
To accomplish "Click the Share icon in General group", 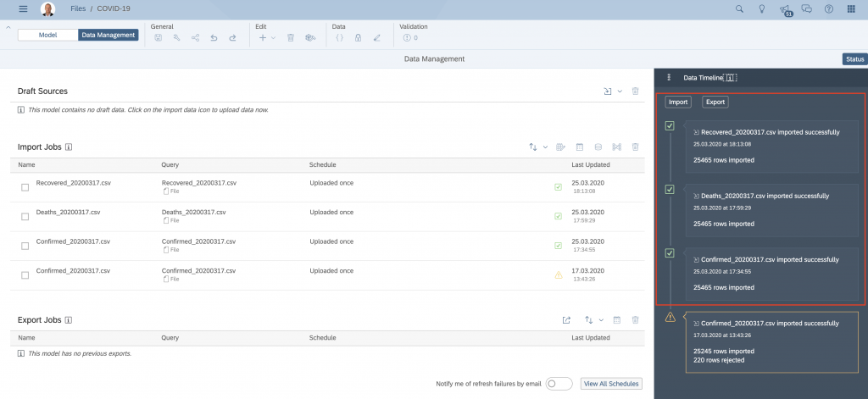I will click(196, 37).
